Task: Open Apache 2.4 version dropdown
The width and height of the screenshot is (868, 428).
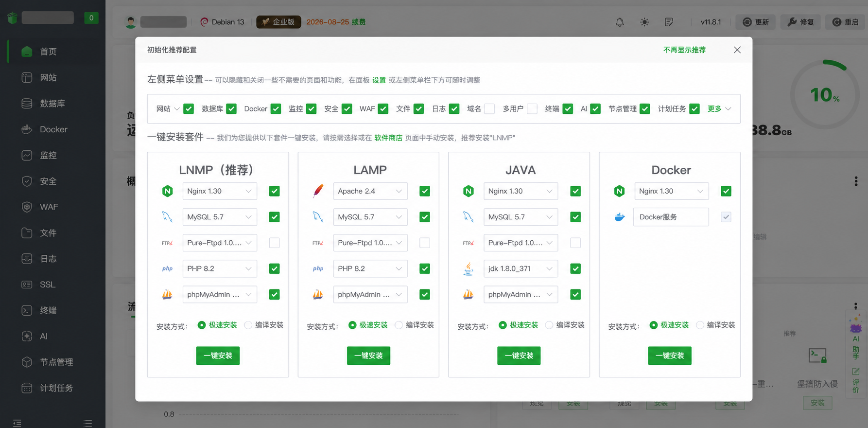Action: point(370,191)
